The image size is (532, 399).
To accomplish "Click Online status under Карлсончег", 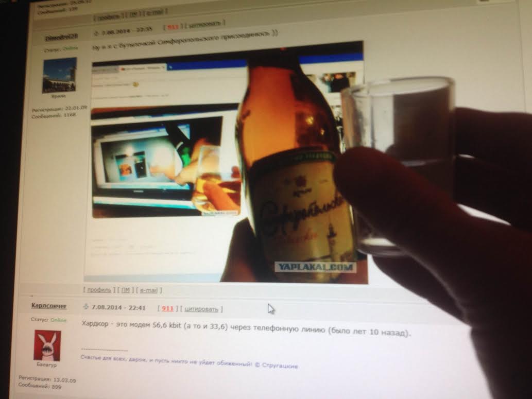I will click(x=58, y=320).
